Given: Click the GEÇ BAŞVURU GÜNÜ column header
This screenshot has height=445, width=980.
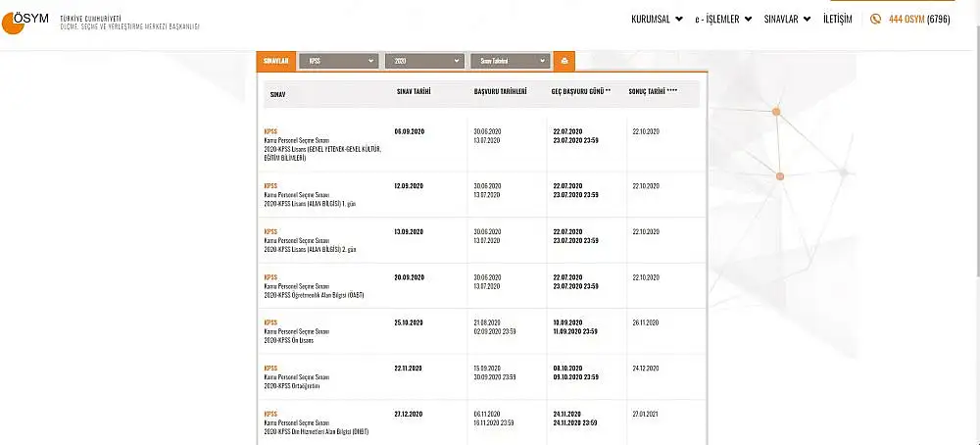Looking at the screenshot, I should pyautogui.click(x=580, y=91).
